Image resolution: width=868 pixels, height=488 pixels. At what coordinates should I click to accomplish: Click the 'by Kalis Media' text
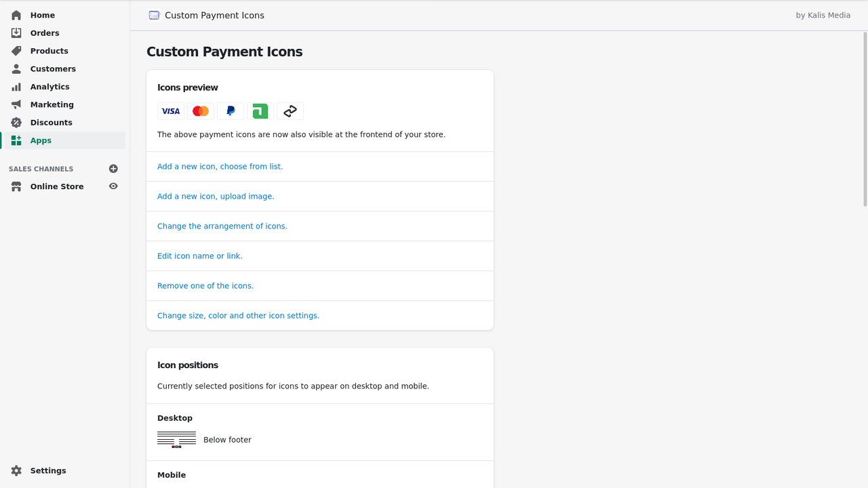click(823, 15)
